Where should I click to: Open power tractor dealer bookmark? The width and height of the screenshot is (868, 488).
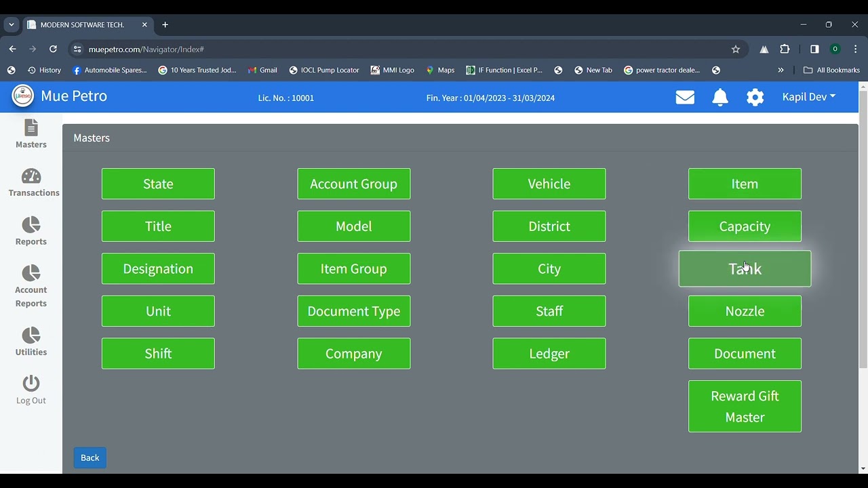[x=662, y=70]
